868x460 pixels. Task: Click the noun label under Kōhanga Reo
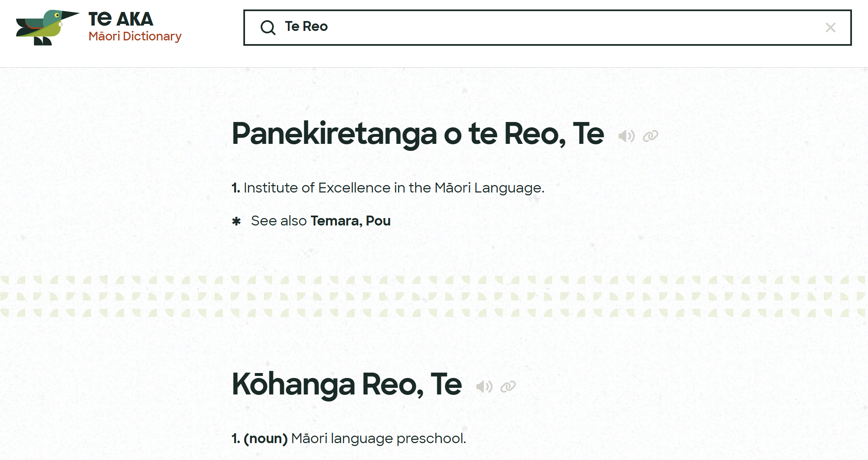click(266, 439)
